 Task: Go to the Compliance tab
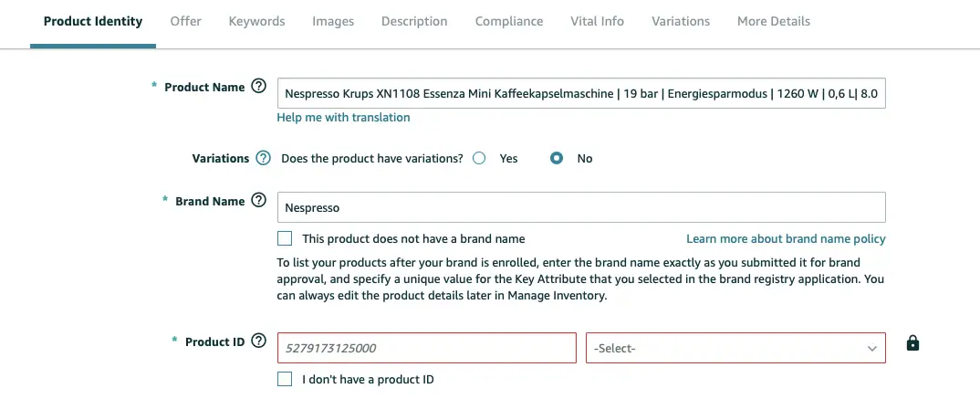509,21
